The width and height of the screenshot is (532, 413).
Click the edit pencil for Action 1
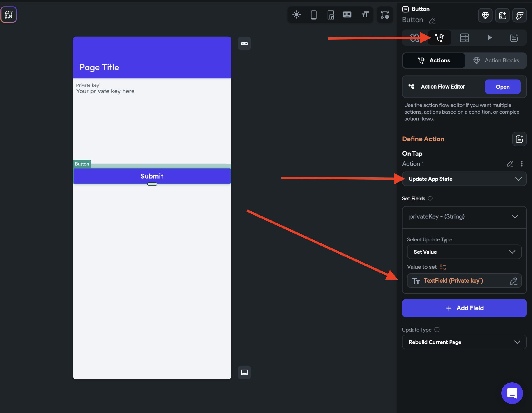point(510,164)
